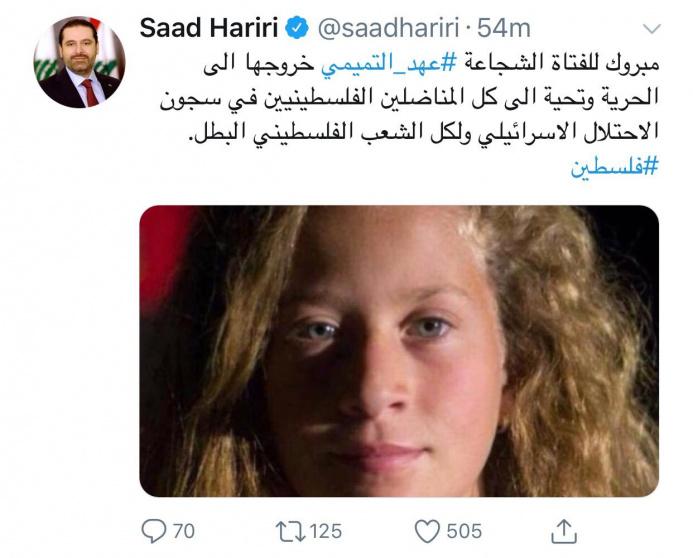This screenshot has height=558, width=693.
Task: Click the blue verified badge
Action: pos(297,28)
